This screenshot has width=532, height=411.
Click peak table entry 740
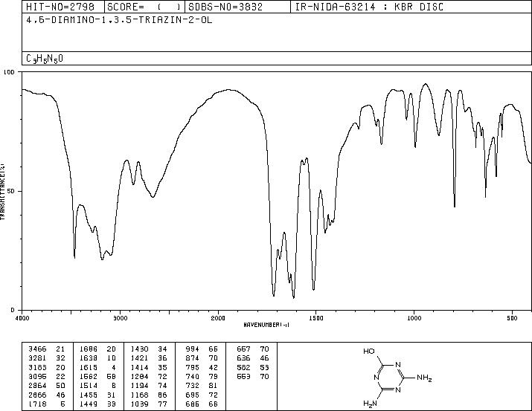(x=193, y=376)
